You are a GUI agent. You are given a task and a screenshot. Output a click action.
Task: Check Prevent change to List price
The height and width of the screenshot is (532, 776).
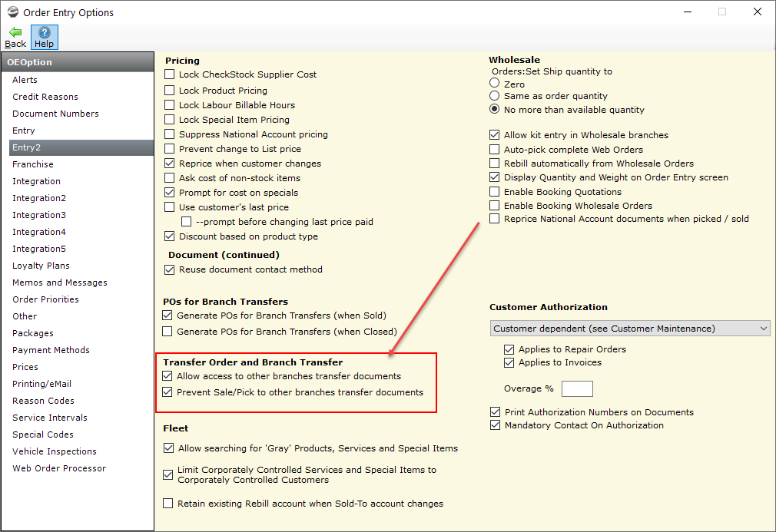point(169,149)
